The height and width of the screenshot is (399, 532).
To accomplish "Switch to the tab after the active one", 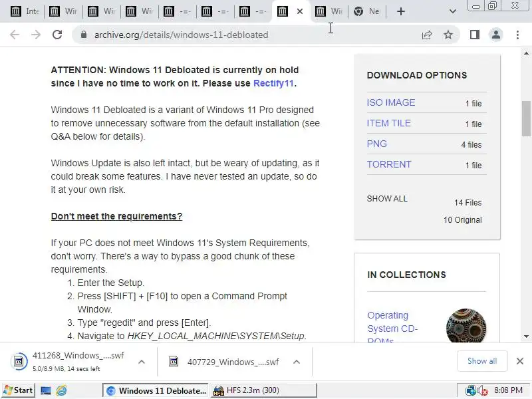I will tap(329, 11).
